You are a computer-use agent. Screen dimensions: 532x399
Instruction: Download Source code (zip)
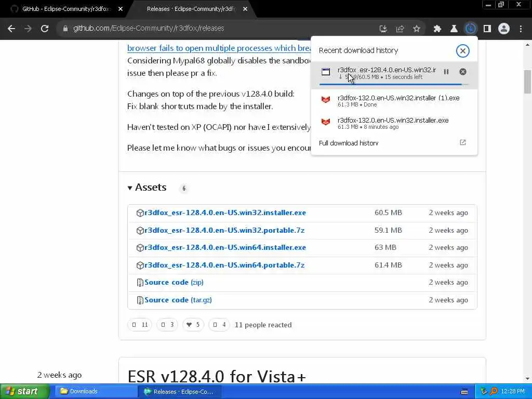point(174,282)
